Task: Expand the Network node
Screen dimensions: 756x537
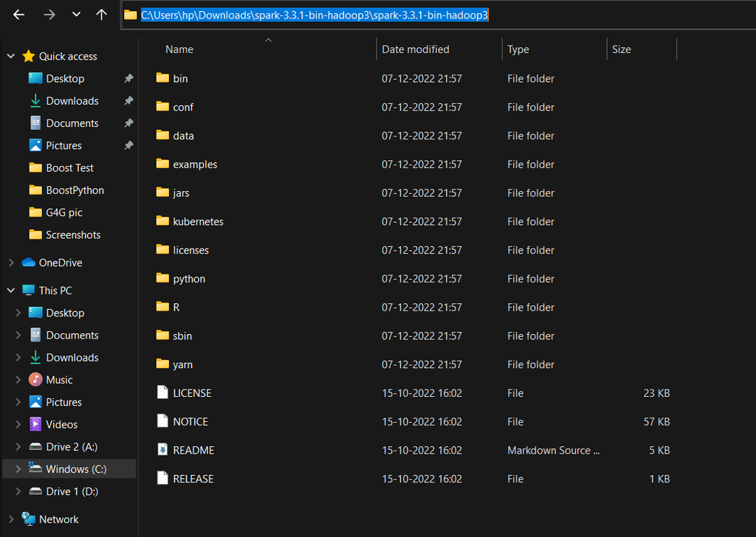Action: (x=11, y=519)
